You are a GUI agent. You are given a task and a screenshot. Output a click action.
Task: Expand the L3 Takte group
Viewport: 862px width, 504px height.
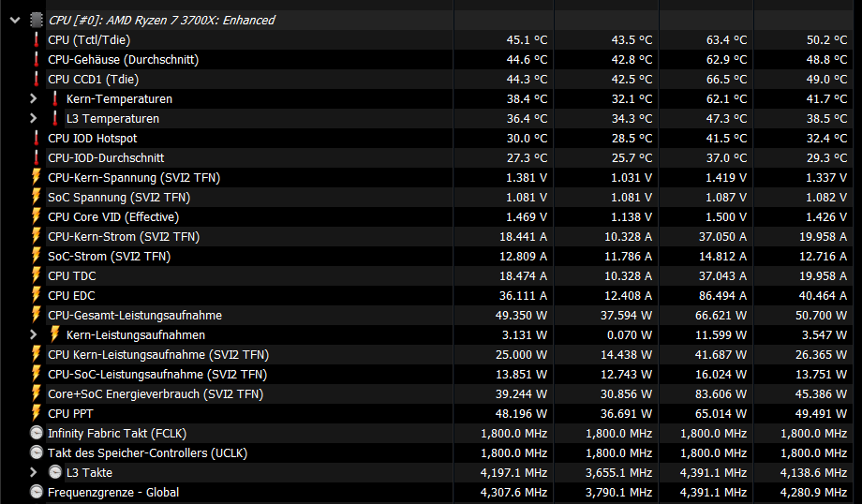coord(34,473)
